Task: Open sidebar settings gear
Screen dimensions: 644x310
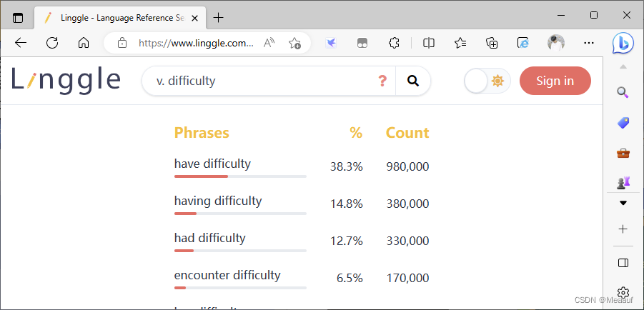Action: [x=623, y=293]
